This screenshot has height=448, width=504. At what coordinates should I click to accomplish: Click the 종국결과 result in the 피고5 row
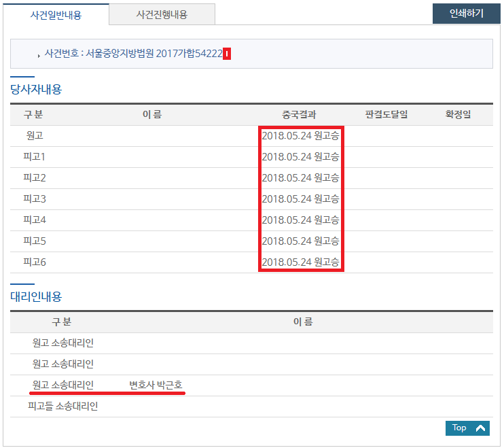point(300,241)
